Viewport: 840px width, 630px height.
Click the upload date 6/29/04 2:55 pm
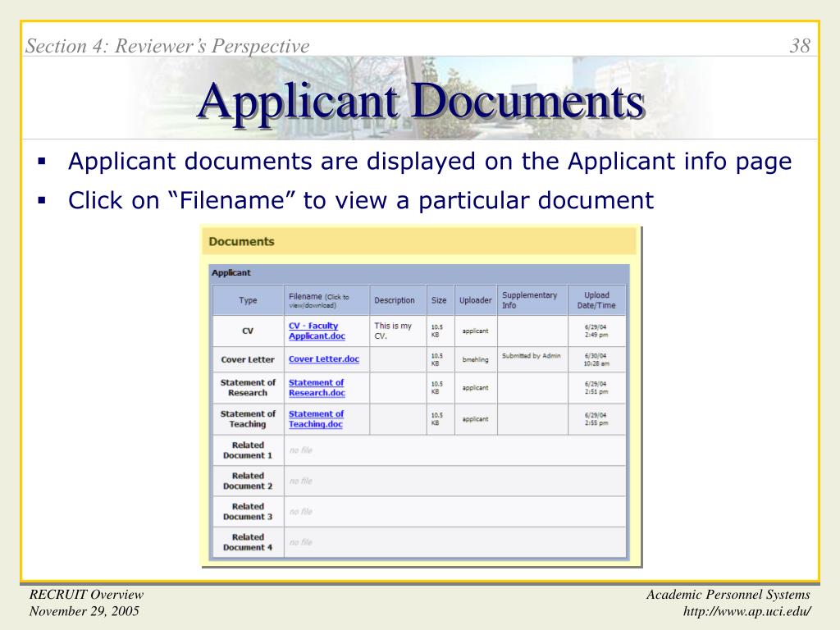(x=596, y=419)
